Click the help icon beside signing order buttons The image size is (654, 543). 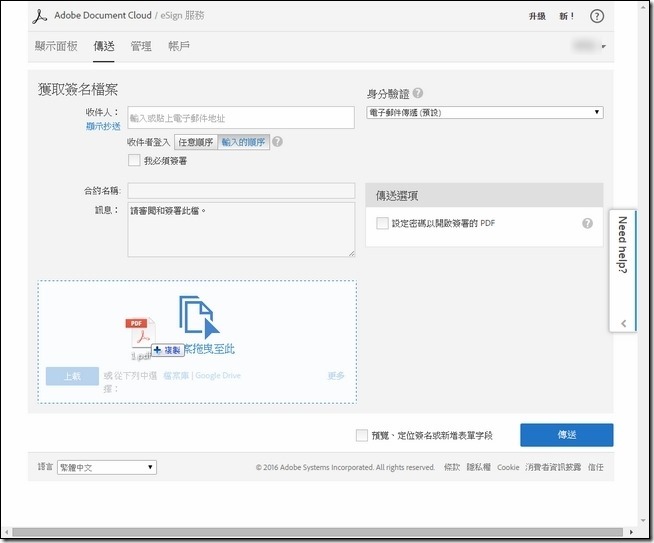tap(277, 142)
